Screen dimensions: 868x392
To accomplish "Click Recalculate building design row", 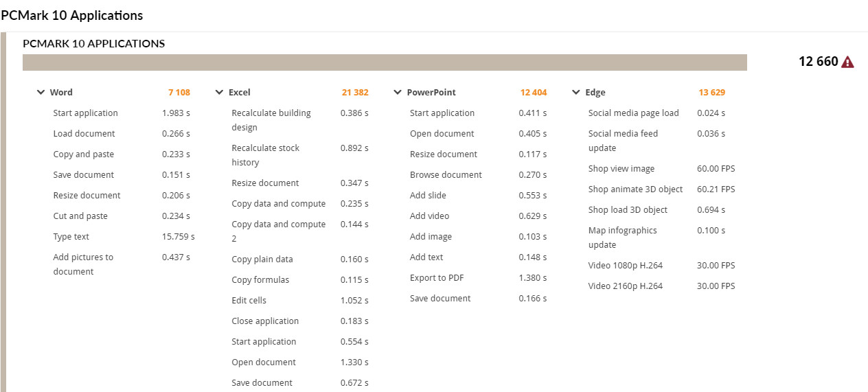I will (300, 120).
